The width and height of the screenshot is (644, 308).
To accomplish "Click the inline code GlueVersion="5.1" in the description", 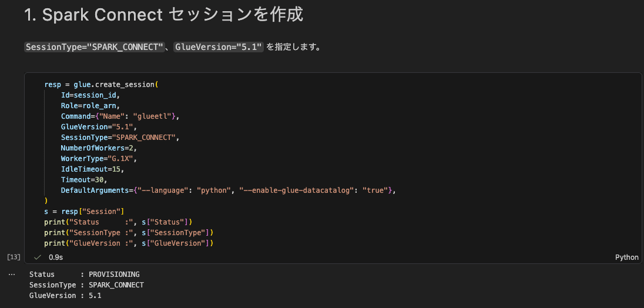I will 219,47.
